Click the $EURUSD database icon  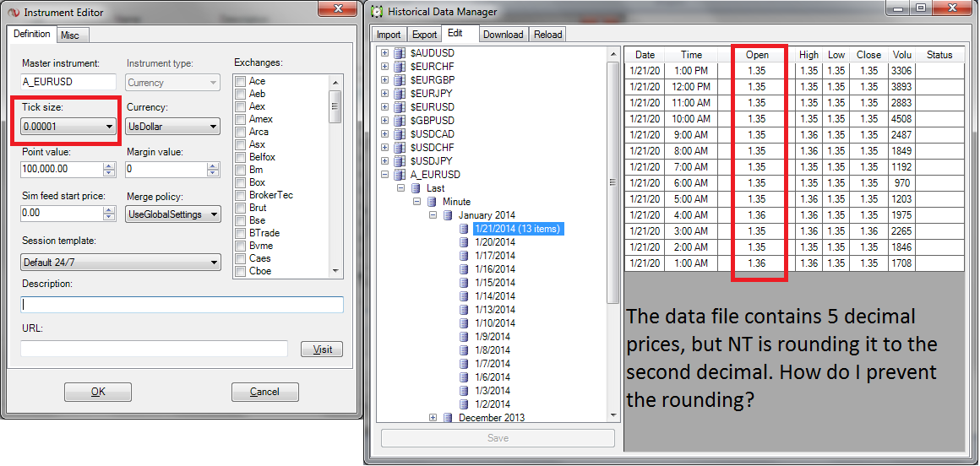point(400,107)
